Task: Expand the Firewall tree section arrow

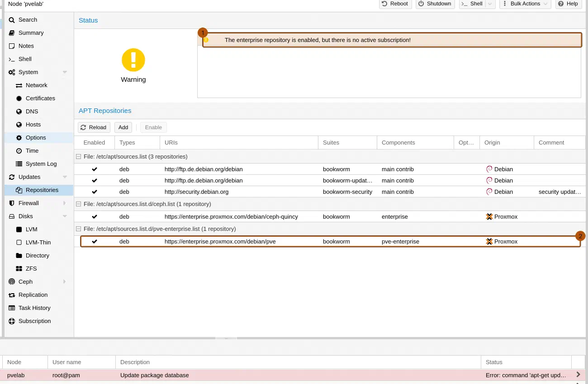Action: [65, 203]
